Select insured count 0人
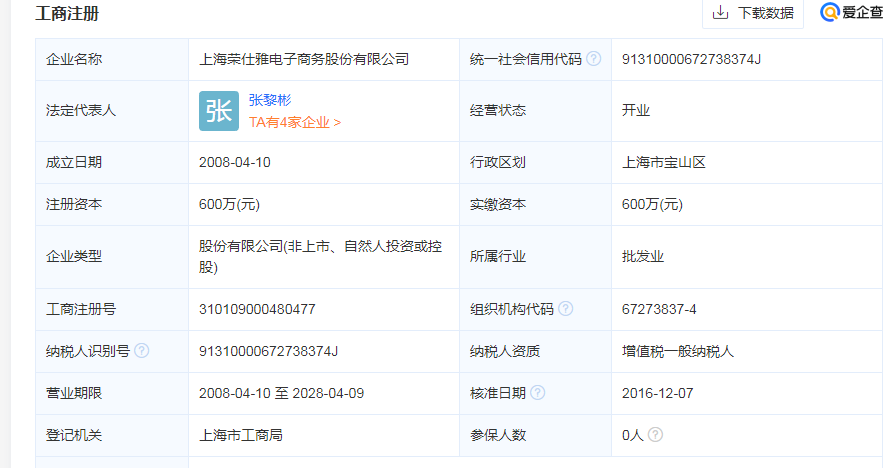 pyautogui.click(x=632, y=435)
